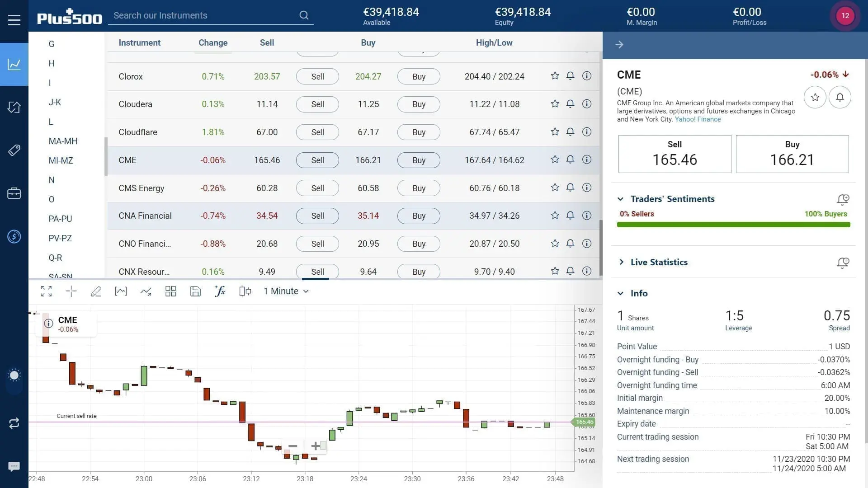The image size is (868, 488).
Task: Add CME to favorites in details panel
Action: click(x=815, y=97)
